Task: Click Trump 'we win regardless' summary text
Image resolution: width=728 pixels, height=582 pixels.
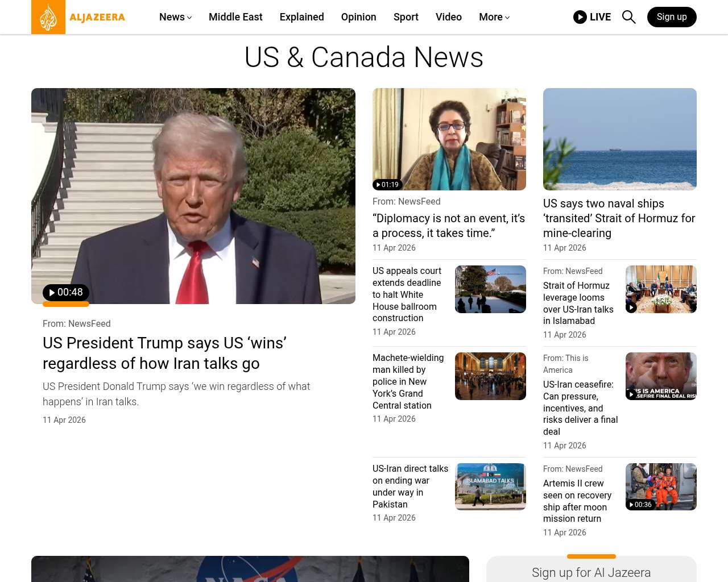Action: pyautogui.click(x=176, y=394)
